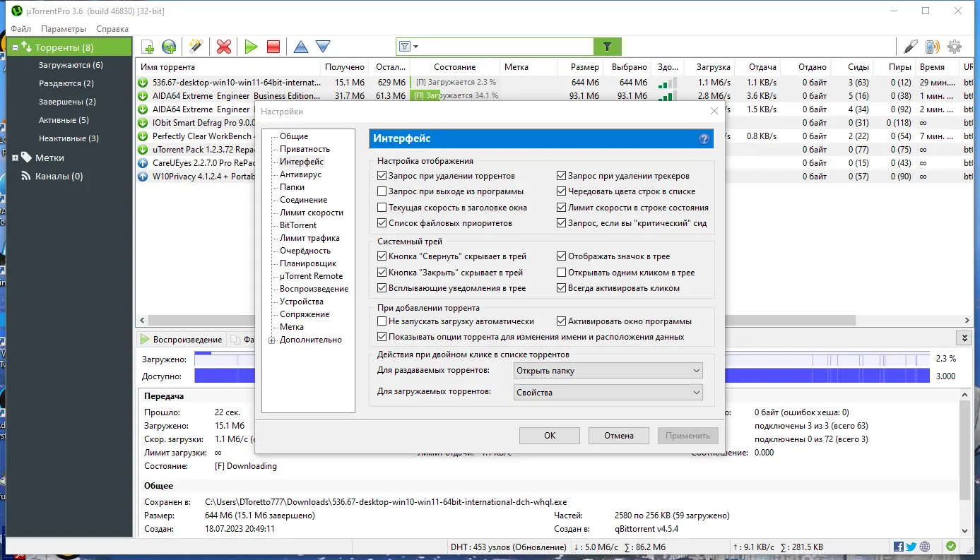Open the Справка menu
Screen dimensions: 980x560
[112, 29]
